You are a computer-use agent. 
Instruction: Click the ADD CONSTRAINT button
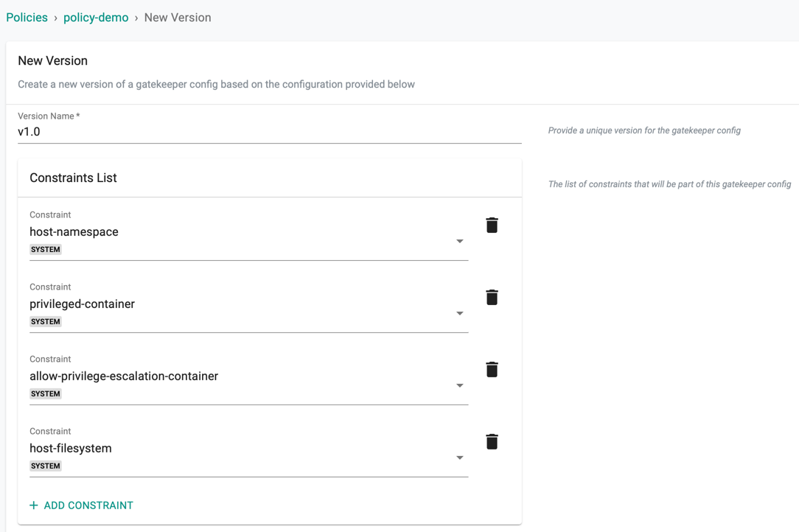pos(82,505)
